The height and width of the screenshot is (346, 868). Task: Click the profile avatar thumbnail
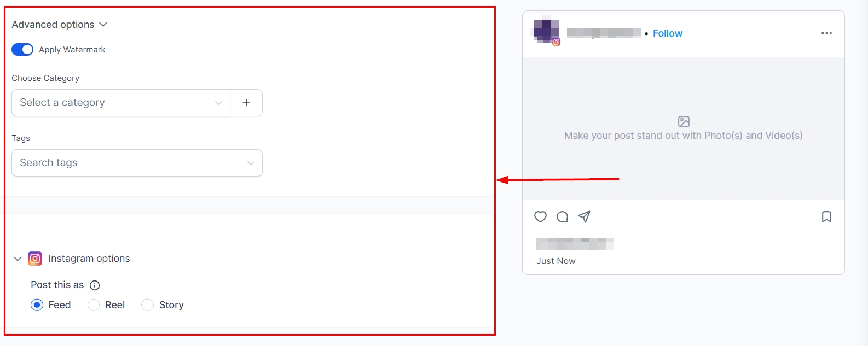coord(546,32)
